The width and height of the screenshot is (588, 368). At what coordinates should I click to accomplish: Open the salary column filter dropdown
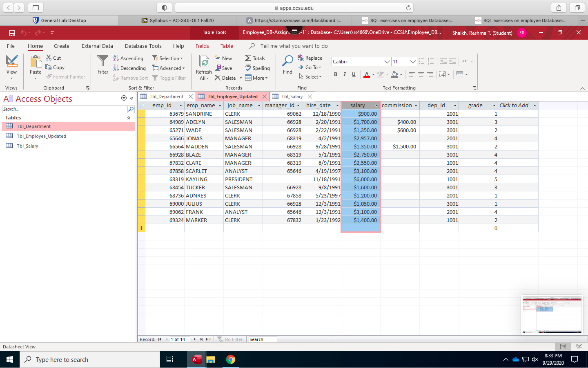[376, 105]
